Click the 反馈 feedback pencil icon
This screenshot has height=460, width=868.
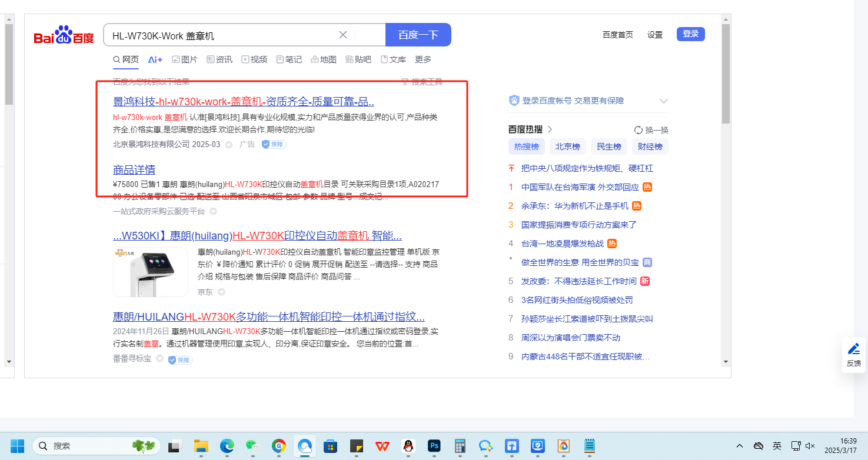pos(854,349)
